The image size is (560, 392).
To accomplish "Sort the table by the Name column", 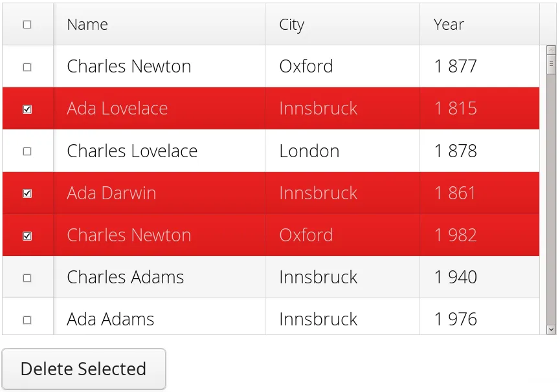I will click(x=87, y=24).
